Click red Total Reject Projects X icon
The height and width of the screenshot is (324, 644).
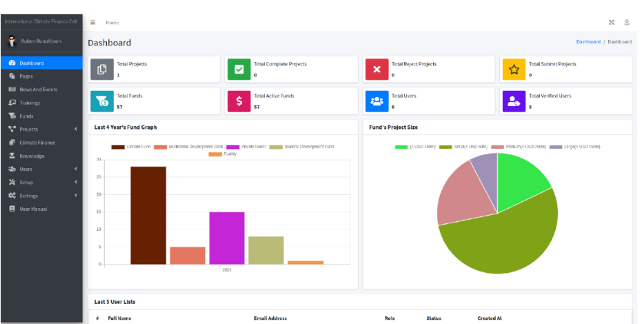click(x=376, y=70)
